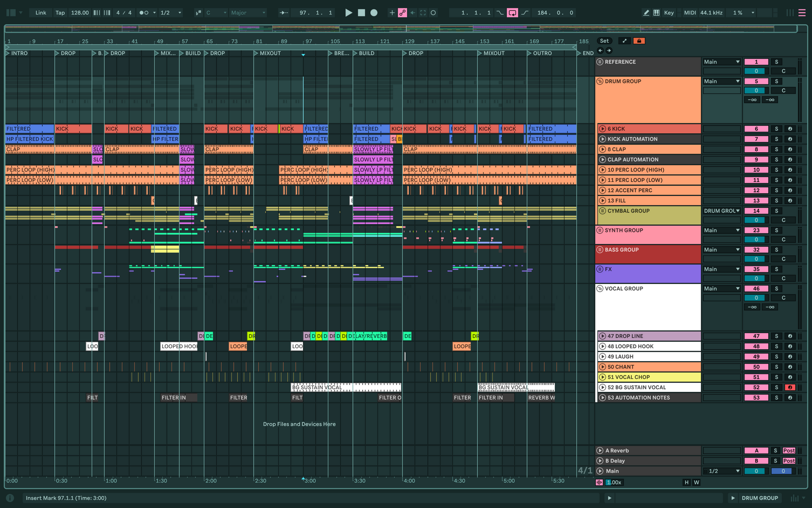
Task: Click the Key map mode button
Action: coord(669,13)
